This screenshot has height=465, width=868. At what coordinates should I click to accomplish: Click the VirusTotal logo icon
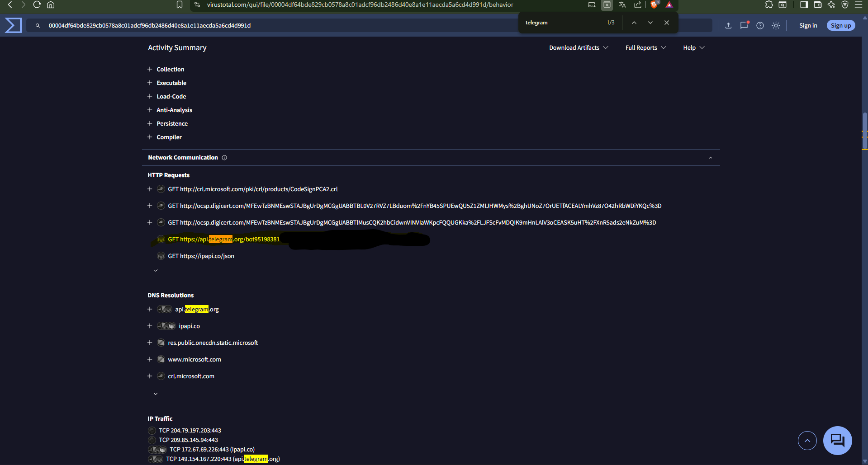click(x=13, y=25)
